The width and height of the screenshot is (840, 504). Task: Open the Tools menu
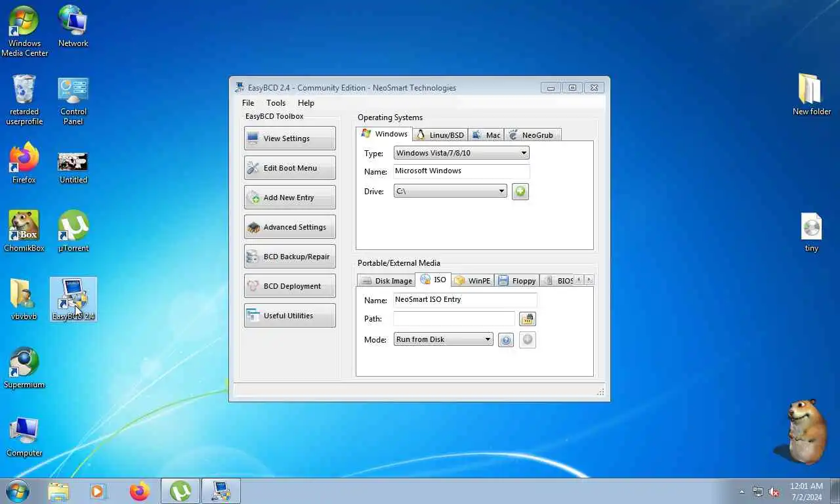pyautogui.click(x=276, y=103)
